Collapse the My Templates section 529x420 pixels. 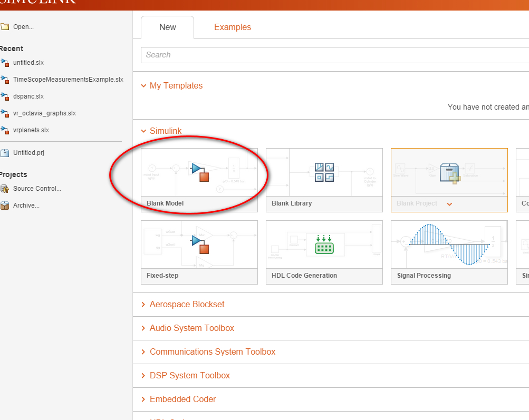[143, 86]
